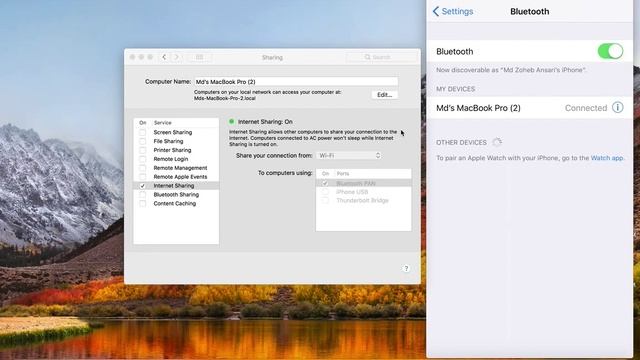Enable File Sharing checkbox
Image resolution: width=640 pixels, height=360 pixels.
tap(142, 141)
